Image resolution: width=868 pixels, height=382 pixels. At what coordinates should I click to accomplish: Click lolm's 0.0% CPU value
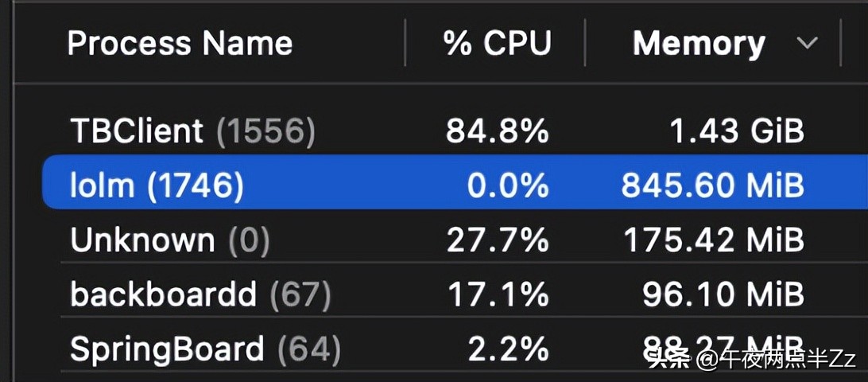click(x=509, y=185)
